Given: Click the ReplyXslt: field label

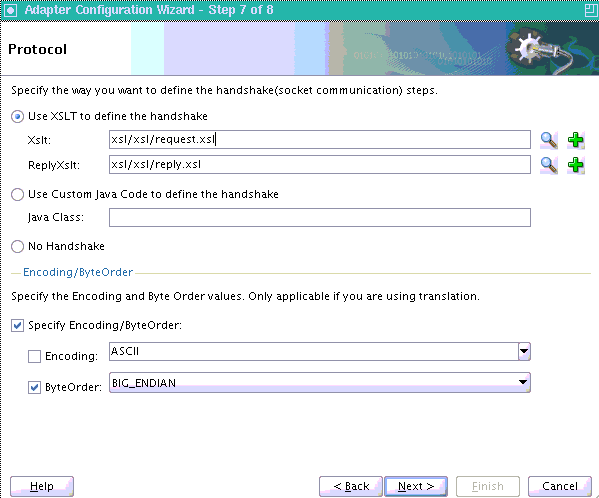Looking at the screenshot, I should pyautogui.click(x=54, y=165).
